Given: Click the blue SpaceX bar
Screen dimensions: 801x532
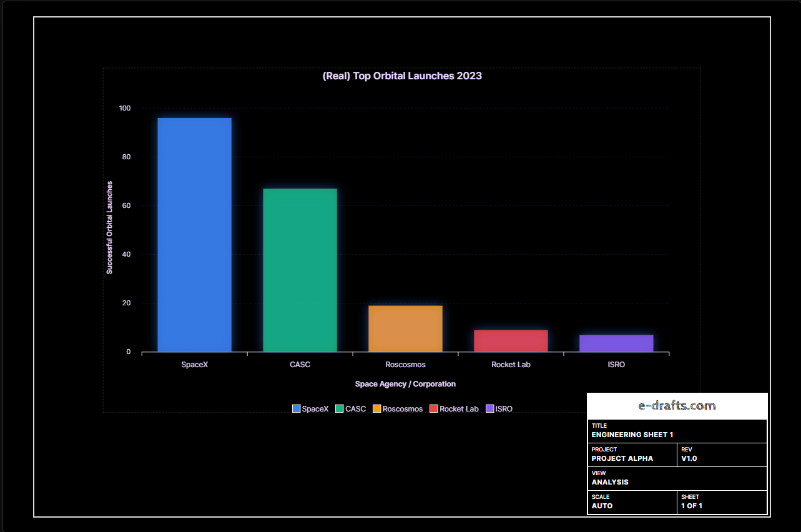Looking at the screenshot, I should tap(194, 235).
